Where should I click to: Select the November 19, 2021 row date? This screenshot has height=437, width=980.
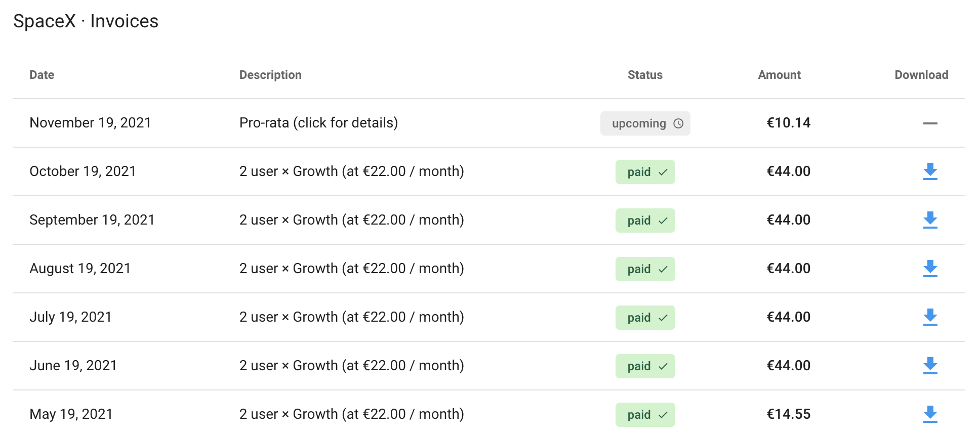[x=90, y=123]
